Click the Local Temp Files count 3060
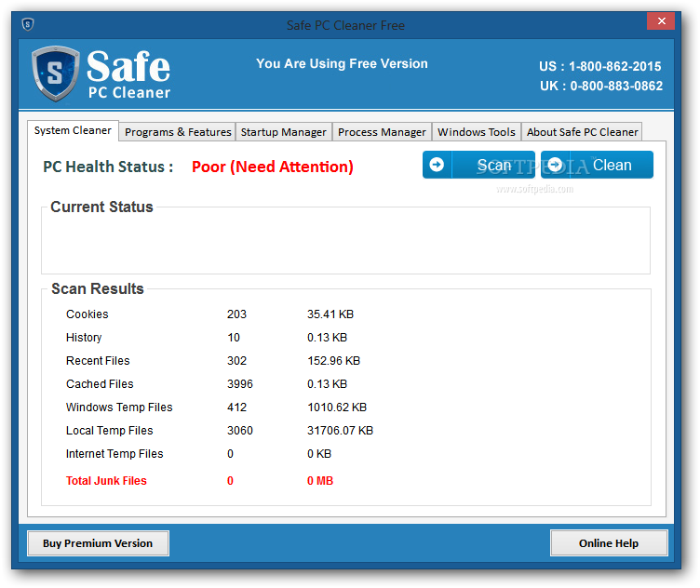Image resolution: width=700 pixels, height=588 pixels. [x=240, y=431]
